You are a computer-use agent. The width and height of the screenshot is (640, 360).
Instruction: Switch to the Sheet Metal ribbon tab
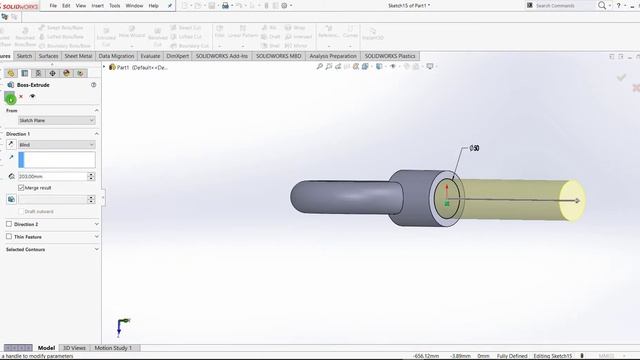pyautogui.click(x=78, y=56)
